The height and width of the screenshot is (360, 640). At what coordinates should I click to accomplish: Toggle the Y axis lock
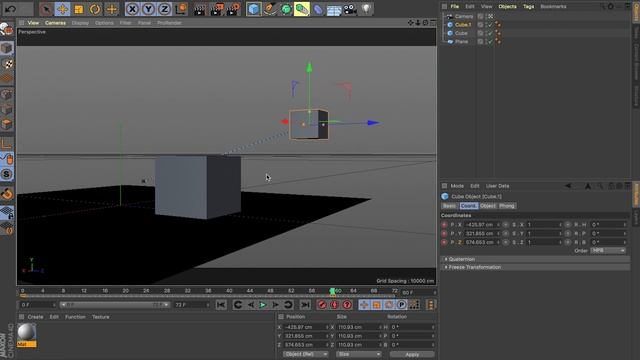click(x=148, y=9)
